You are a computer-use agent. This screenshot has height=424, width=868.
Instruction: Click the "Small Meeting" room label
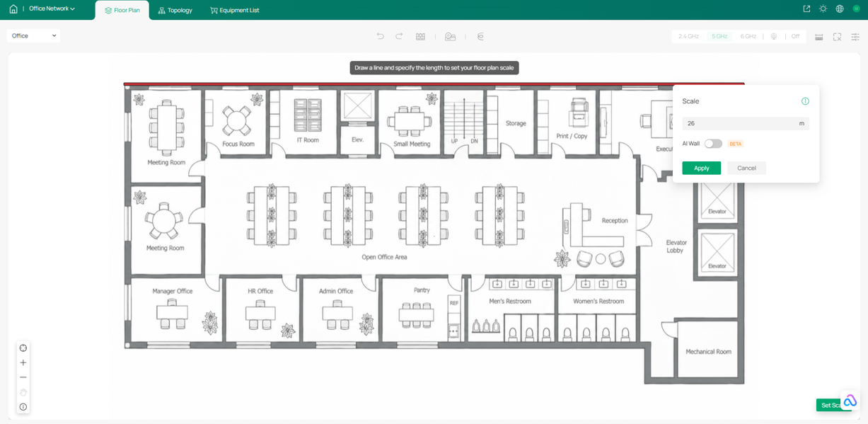412,144
